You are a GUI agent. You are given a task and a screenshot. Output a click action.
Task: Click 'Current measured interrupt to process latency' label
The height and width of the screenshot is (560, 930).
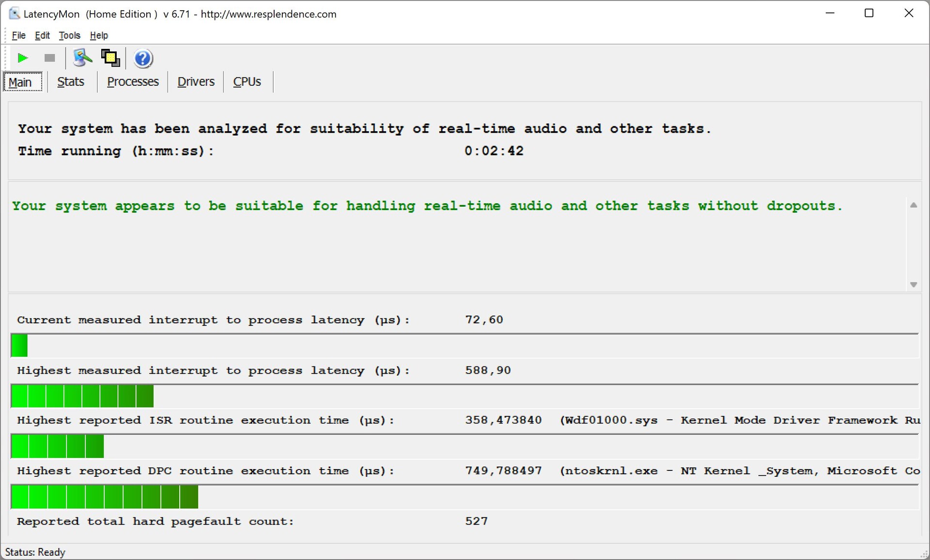[213, 320]
